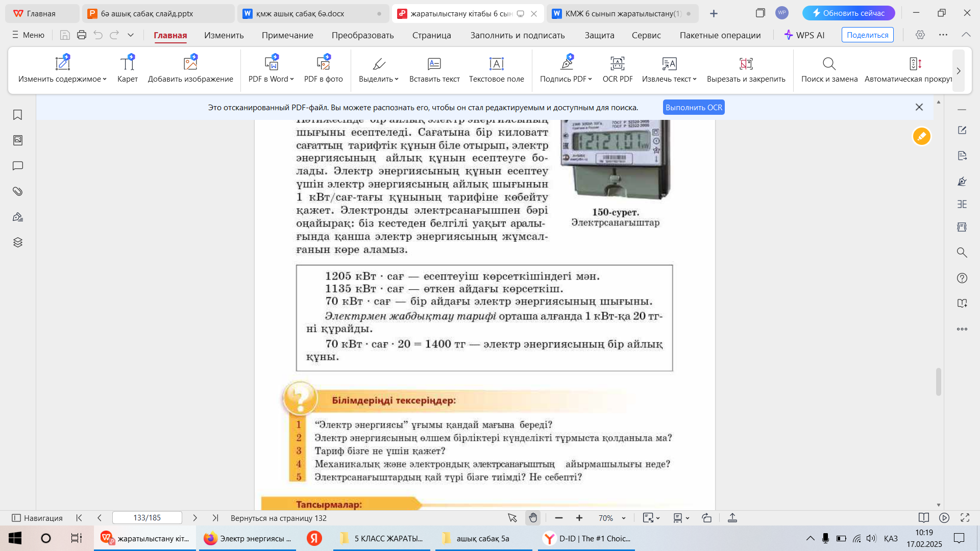Expand the Extract Text dropdown arrow
Screen dimensions: 980x551
(x=695, y=79)
